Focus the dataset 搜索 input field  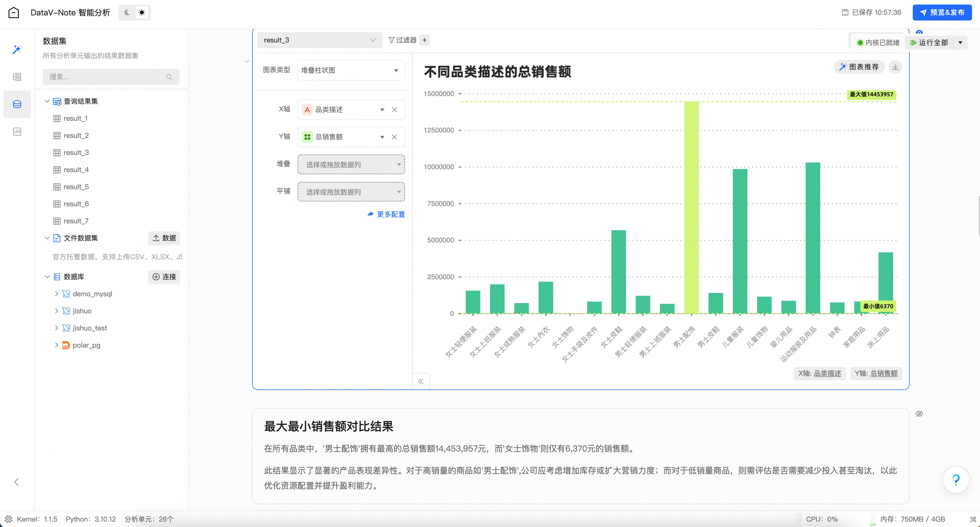point(107,77)
